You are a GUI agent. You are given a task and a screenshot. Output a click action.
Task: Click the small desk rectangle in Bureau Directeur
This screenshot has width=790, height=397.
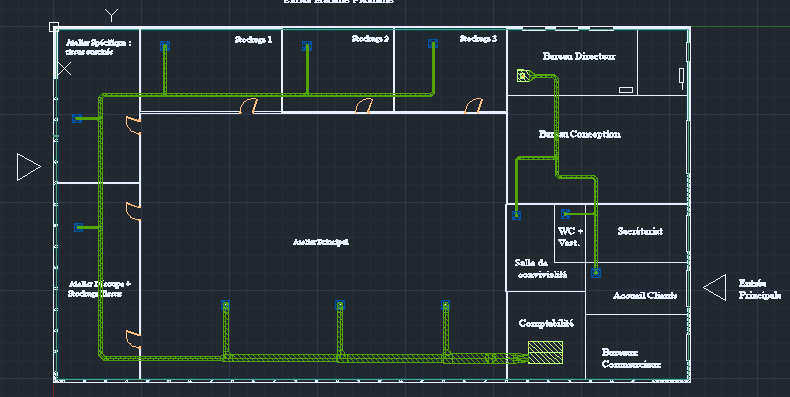[x=626, y=90]
